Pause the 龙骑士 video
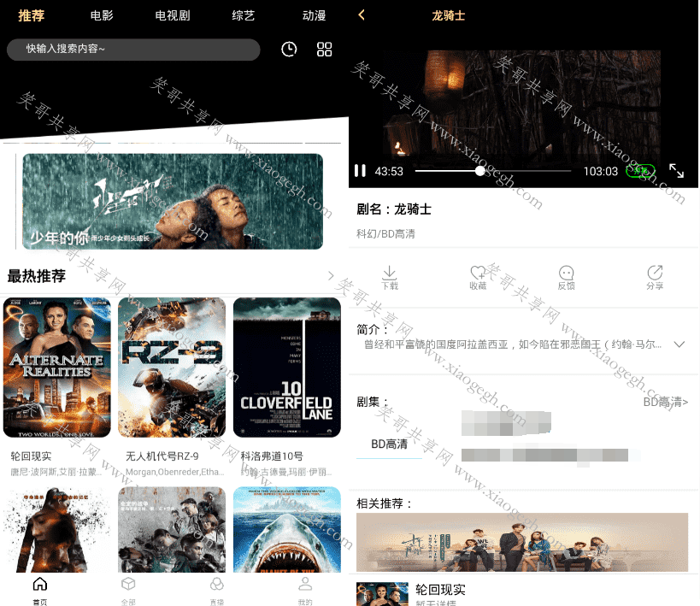Image resolution: width=700 pixels, height=606 pixels. [x=360, y=171]
